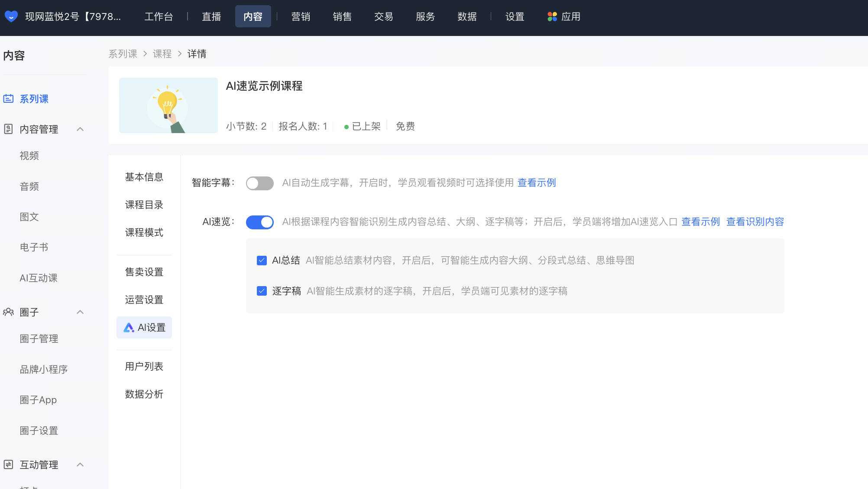Open 查看示例 link beside 智能字幕
Image resolution: width=868 pixels, height=489 pixels.
click(x=537, y=183)
